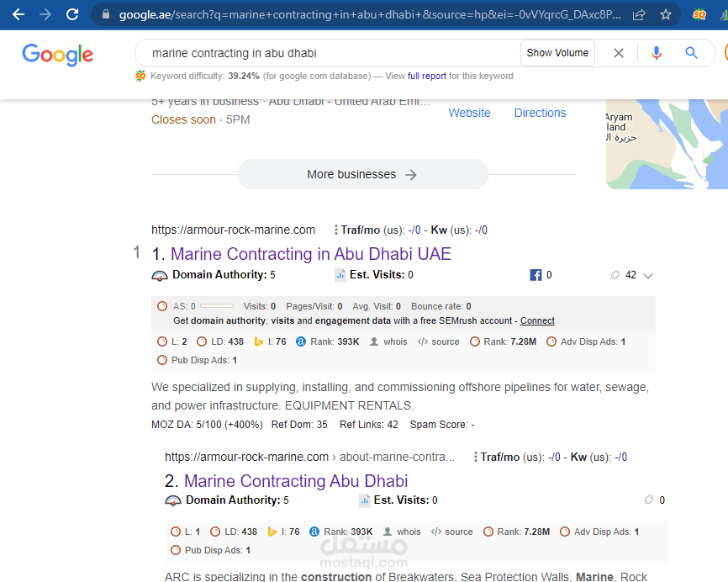728x582 pixels.
Task: Click the Facebook icon in result 1
Action: tap(535, 275)
